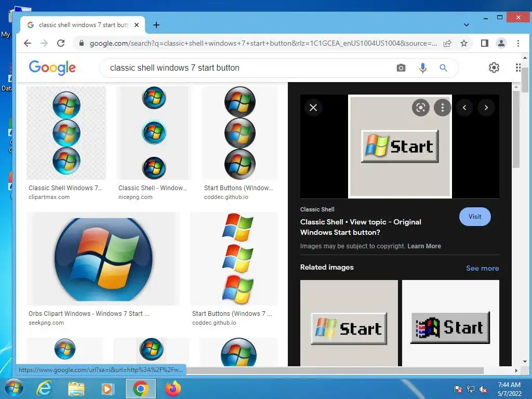Screen dimensions: 532x399
Task: Open Google apps grid
Action: point(518,68)
